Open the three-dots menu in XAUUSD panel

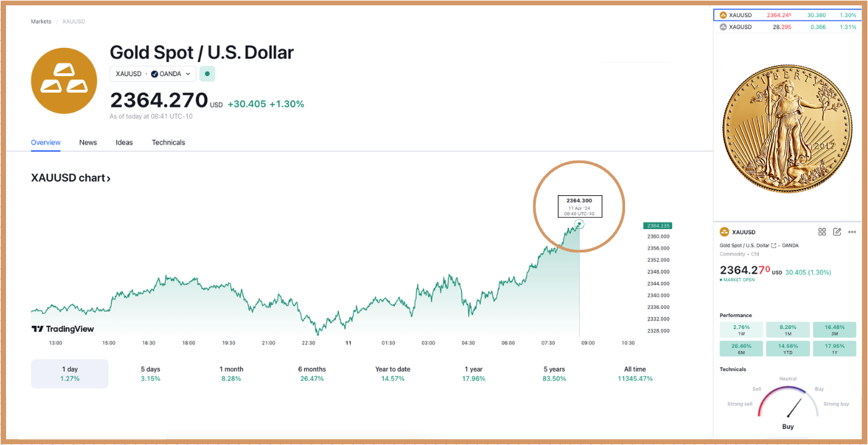(853, 232)
